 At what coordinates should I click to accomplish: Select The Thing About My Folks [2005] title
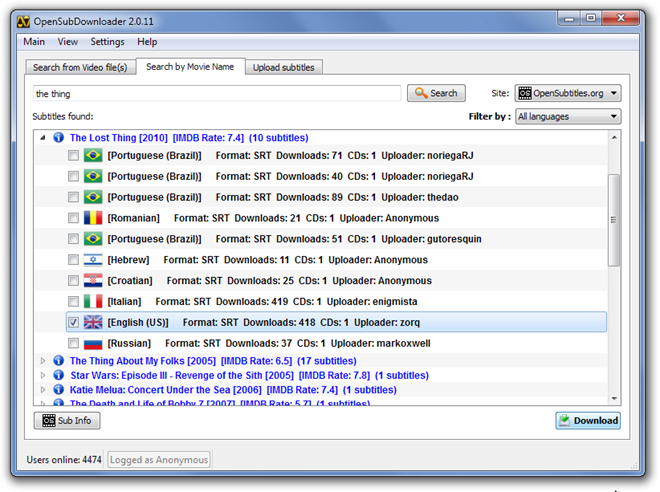click(213, 361)
